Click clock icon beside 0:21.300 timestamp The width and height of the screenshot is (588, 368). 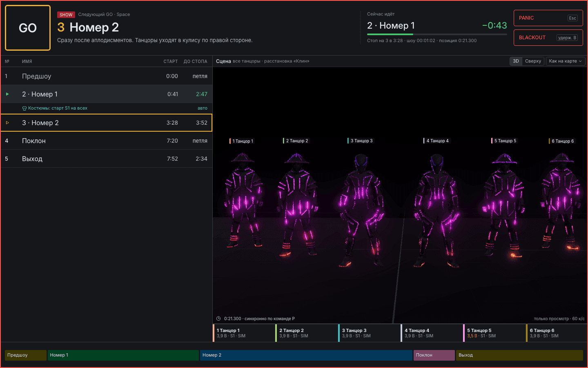coord(218,319)
